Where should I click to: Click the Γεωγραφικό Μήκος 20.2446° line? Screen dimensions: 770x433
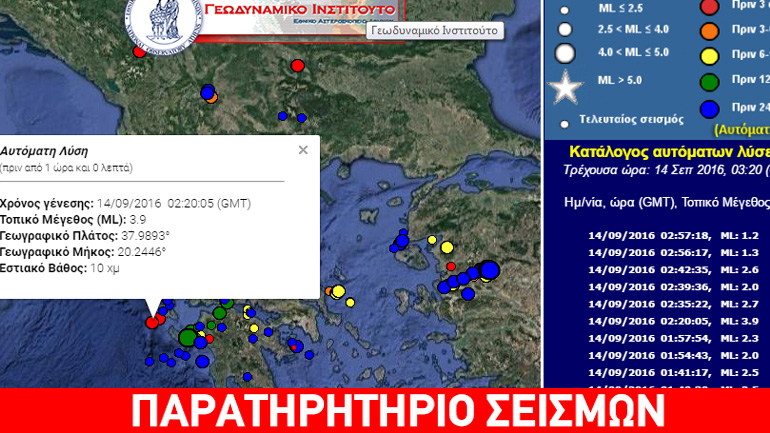83,252
